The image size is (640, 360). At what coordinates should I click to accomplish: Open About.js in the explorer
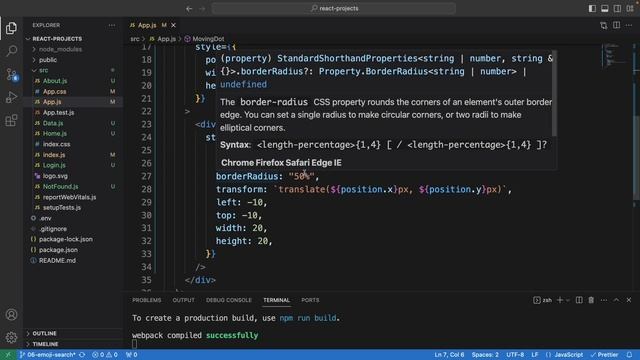[x=55, y=81]
